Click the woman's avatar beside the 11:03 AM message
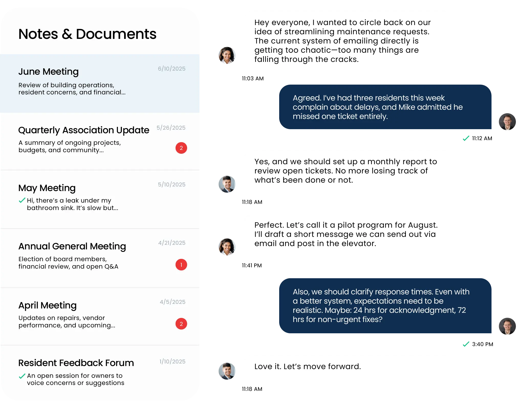The image size is (532, 409). pos(227,55)
